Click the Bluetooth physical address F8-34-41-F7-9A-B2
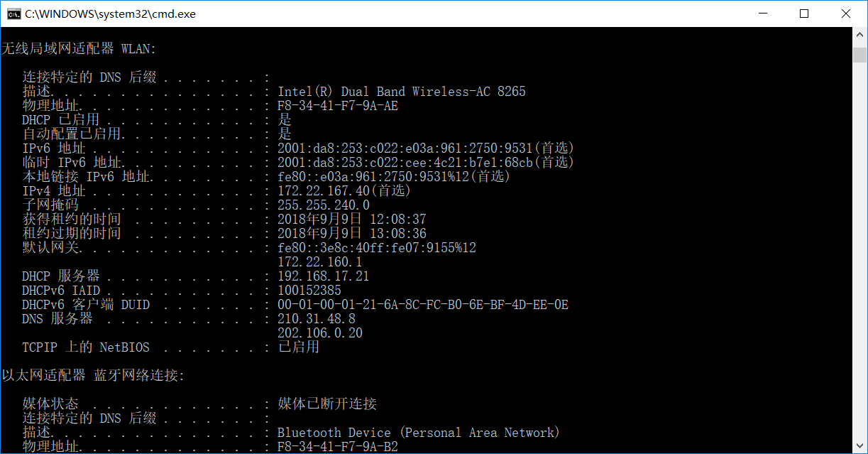 pos(338,447)
